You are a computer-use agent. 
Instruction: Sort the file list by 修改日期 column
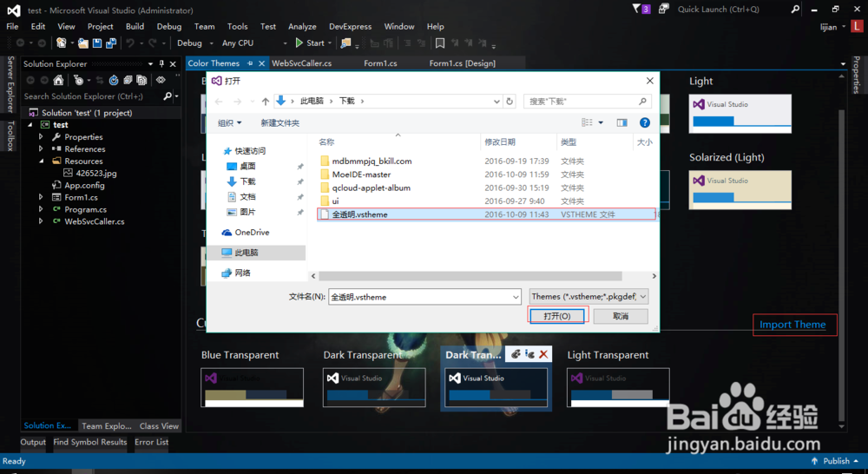[500, 142]
